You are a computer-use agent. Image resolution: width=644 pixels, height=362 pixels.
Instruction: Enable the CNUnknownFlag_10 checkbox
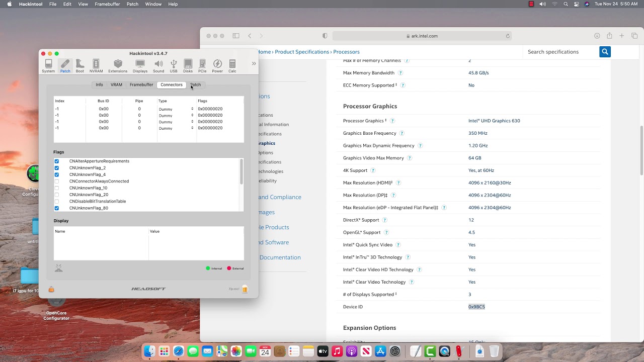(57, 188)
